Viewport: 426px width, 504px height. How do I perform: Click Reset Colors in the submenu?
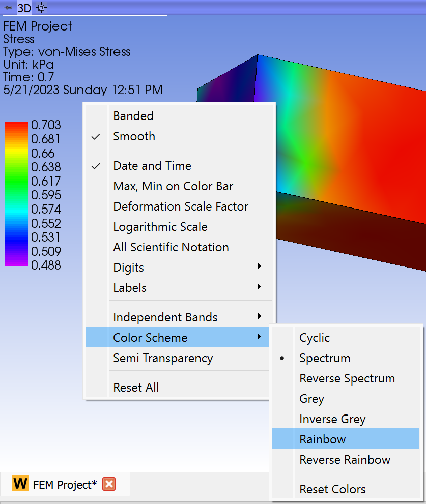tap(332, 489)
